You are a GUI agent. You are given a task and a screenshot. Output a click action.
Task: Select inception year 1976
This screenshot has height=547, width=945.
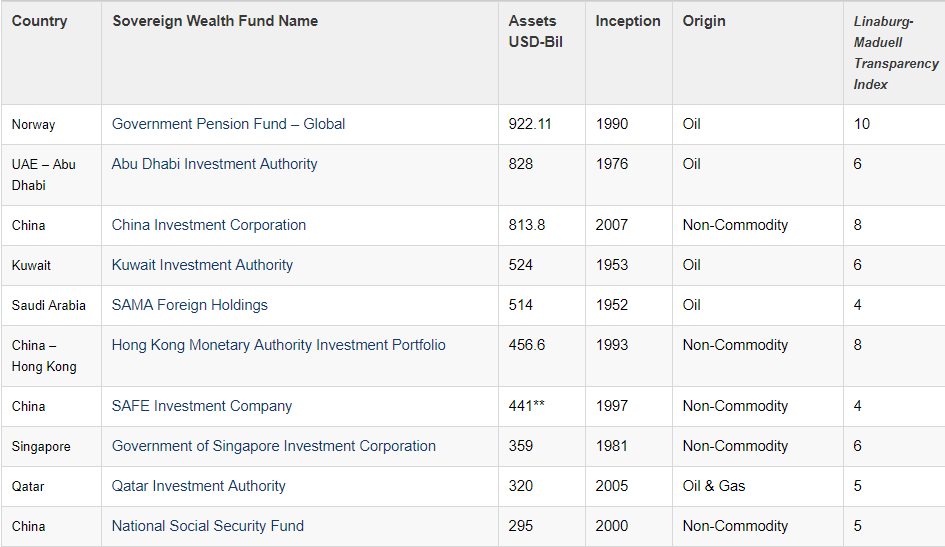(612, 164)
